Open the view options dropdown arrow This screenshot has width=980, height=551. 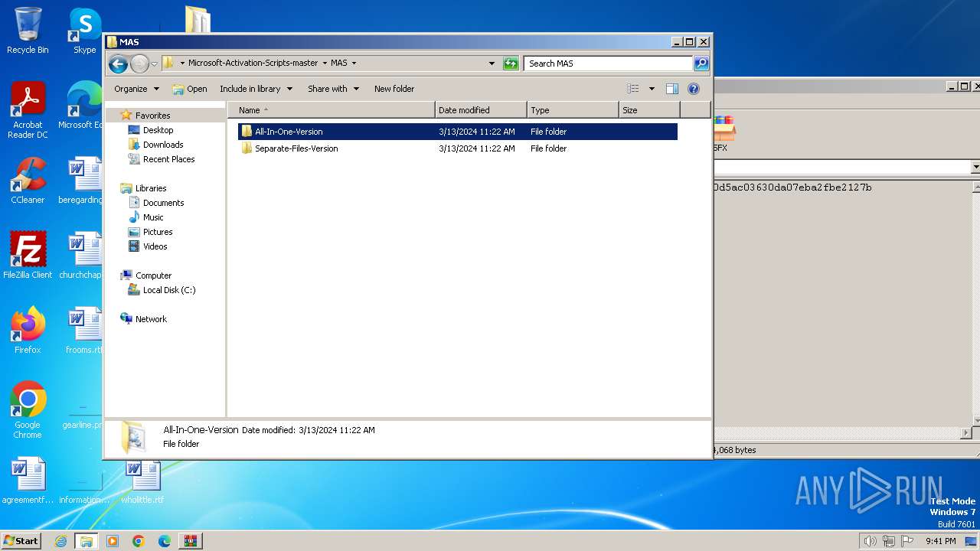pyautogui.click(x=652, y=89)
